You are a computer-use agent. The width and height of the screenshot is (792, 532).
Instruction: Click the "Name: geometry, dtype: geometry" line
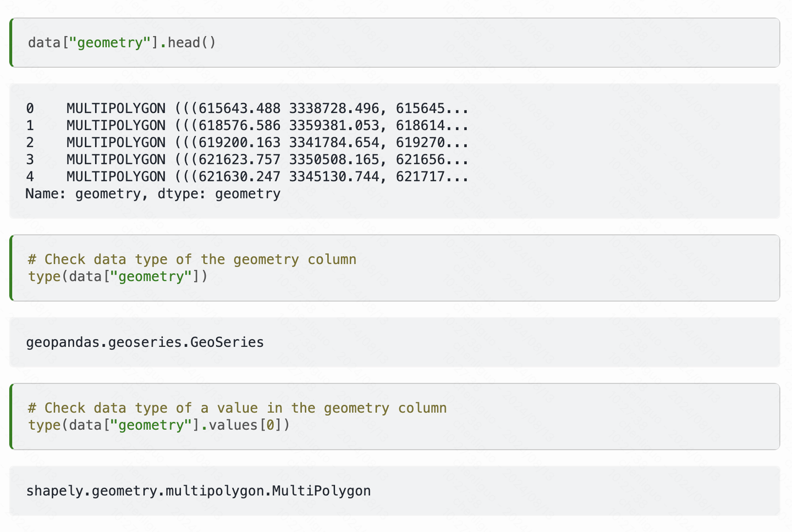[152, 193]
